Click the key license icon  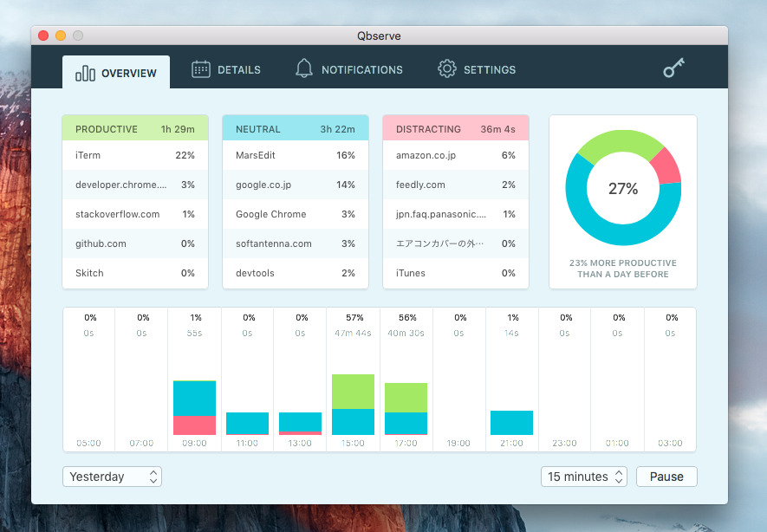673,69
